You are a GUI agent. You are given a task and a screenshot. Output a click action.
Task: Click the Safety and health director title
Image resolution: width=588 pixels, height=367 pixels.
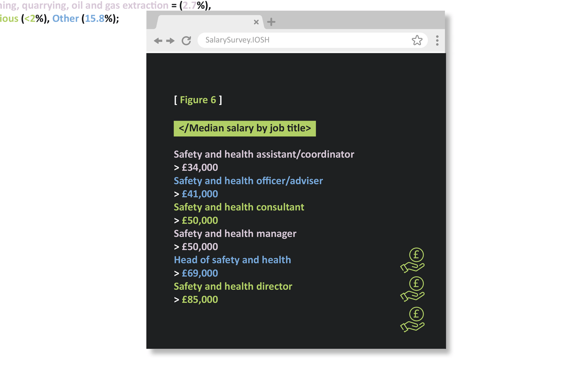[233, 287]
